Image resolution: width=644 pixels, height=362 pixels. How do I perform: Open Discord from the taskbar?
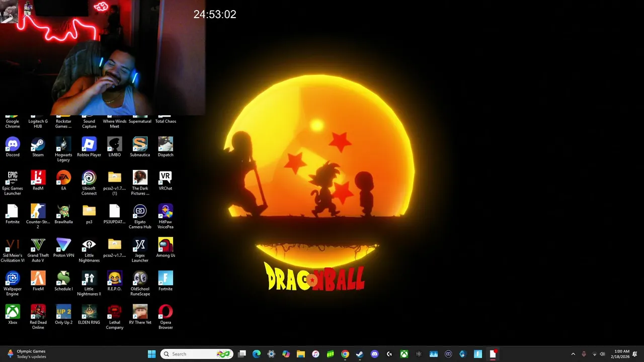point(374,354)
